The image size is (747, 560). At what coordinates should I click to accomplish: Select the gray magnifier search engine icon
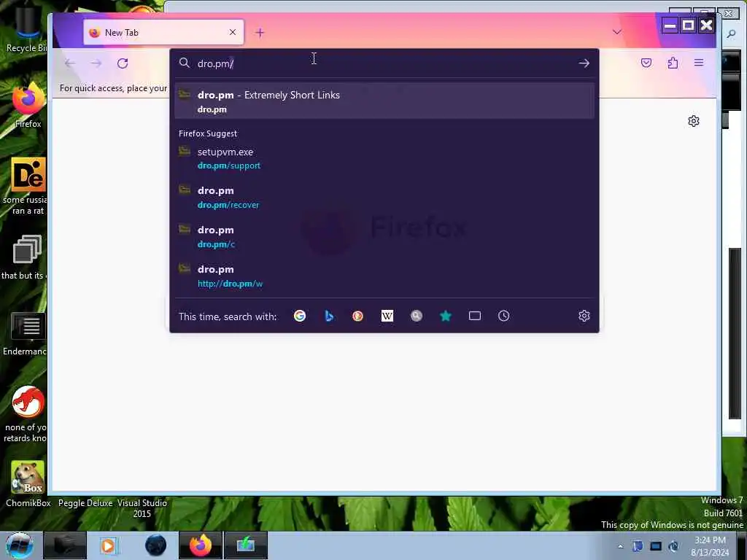tap(417, 316)
